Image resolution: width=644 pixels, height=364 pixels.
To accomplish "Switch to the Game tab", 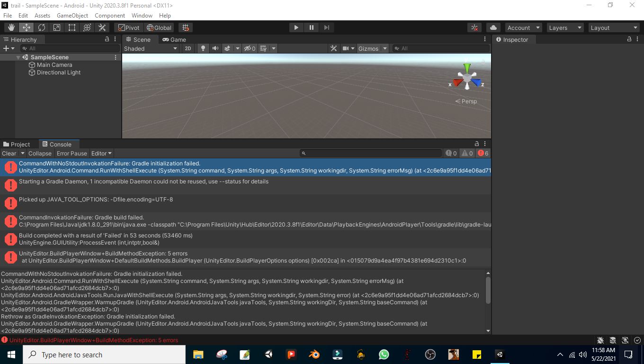I will pos(174,39).
